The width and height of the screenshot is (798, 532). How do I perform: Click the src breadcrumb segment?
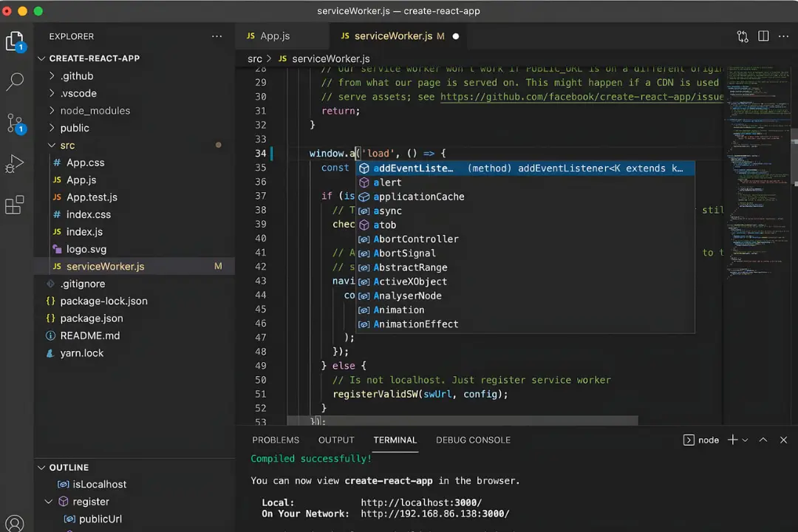[x=254, y=58]
